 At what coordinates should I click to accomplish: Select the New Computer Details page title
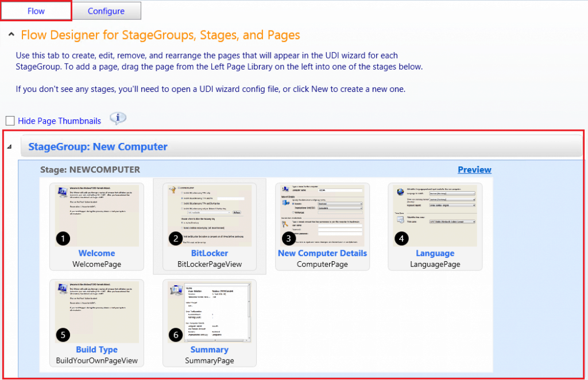point(322,253)
